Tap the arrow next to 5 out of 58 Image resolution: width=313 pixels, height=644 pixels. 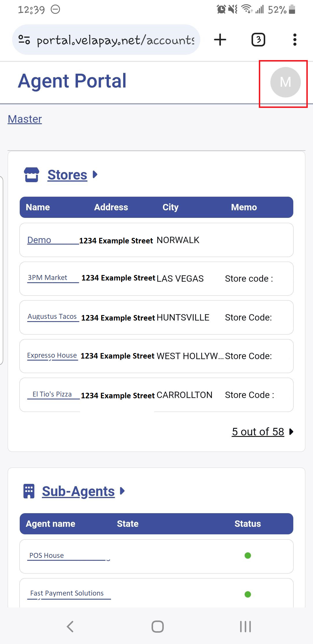click(291, 432)
